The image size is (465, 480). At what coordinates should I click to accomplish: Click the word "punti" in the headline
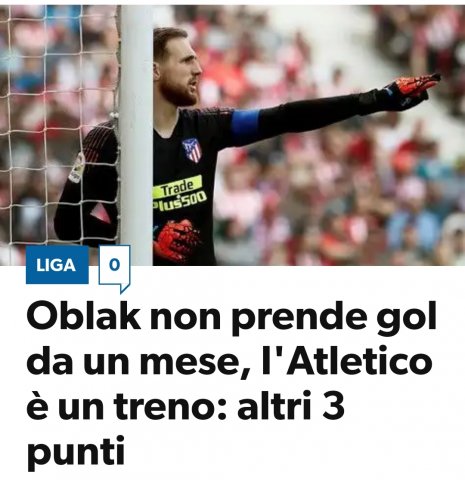[x=76, y=452]
